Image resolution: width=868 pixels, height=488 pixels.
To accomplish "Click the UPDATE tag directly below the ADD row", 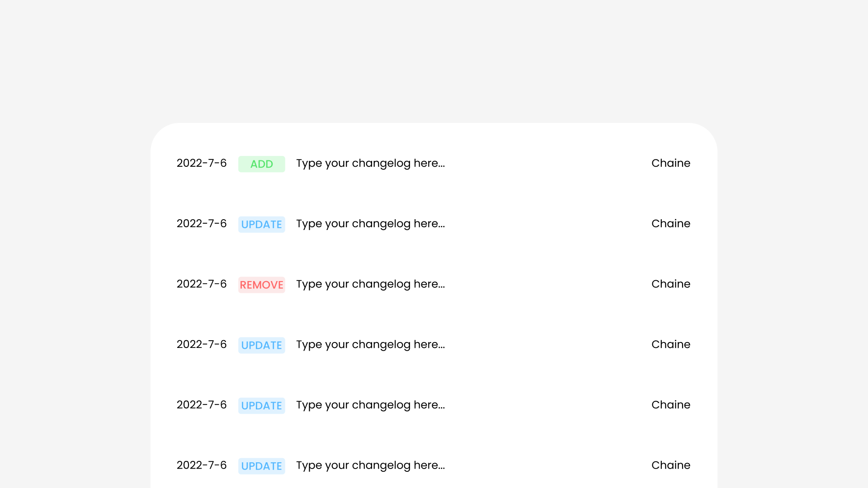I will tap(261, 225).
